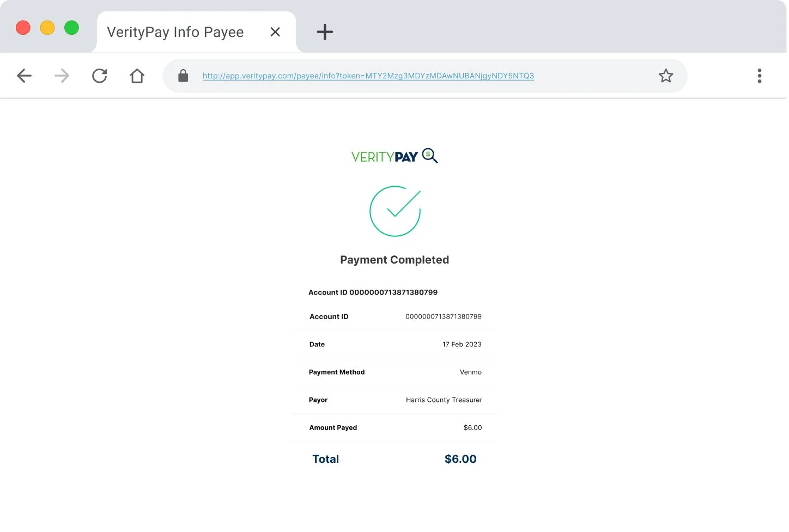
Task: Bookmark the page with the star icon
Action: [666, 76]
